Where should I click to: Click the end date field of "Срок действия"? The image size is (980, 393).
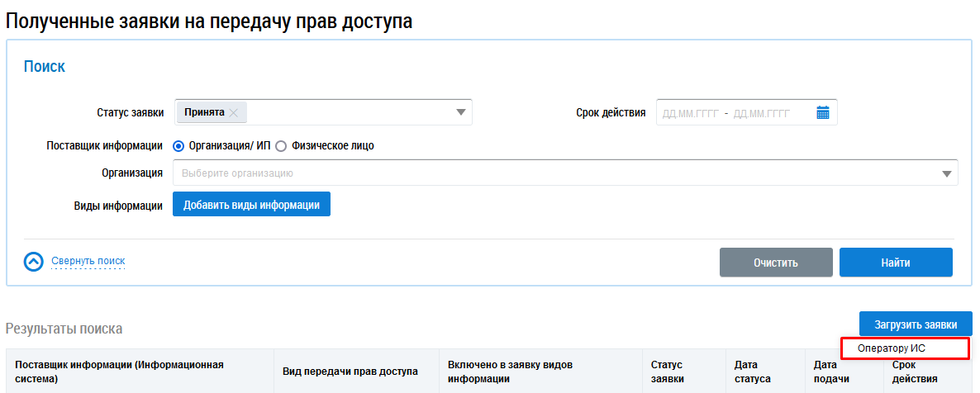(761, 113)
